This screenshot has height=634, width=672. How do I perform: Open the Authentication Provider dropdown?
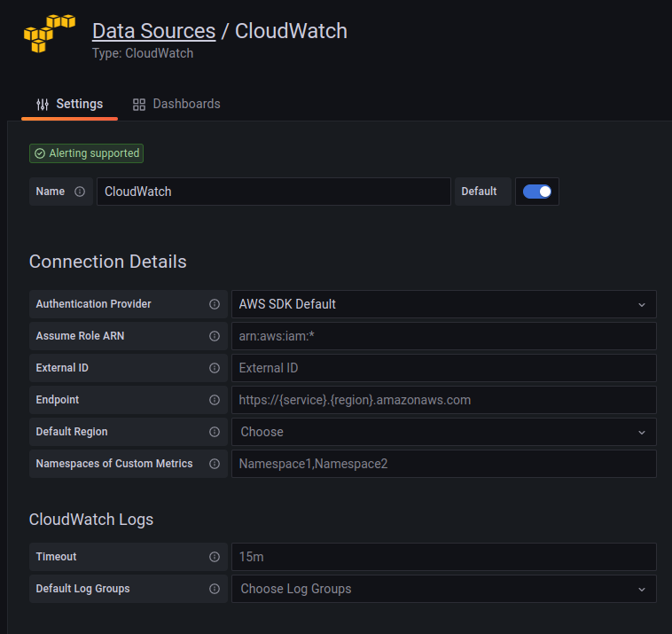[444, 304]
